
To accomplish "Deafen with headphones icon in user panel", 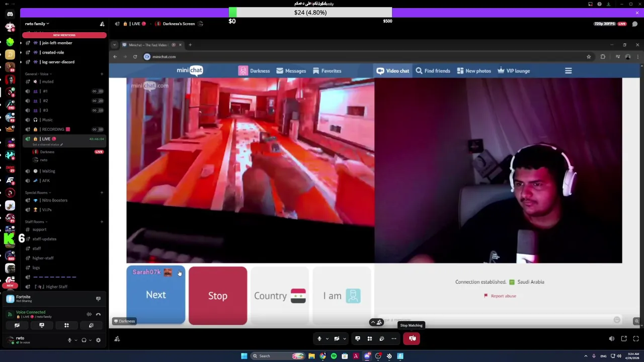I will 84,340.
